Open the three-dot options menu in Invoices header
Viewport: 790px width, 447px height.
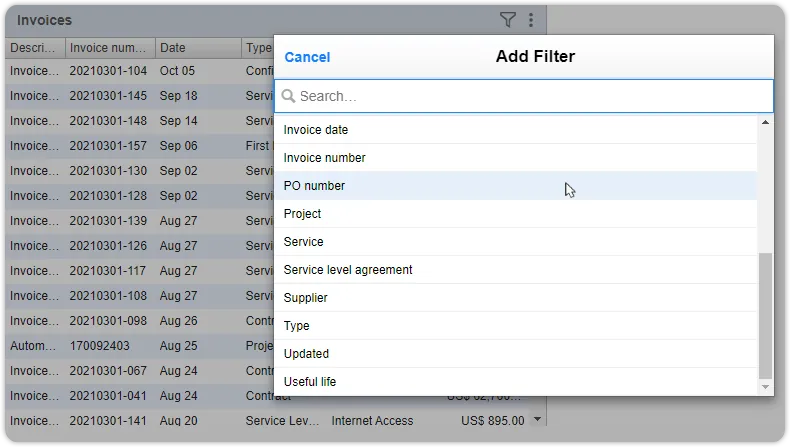[x=531, y=20]
